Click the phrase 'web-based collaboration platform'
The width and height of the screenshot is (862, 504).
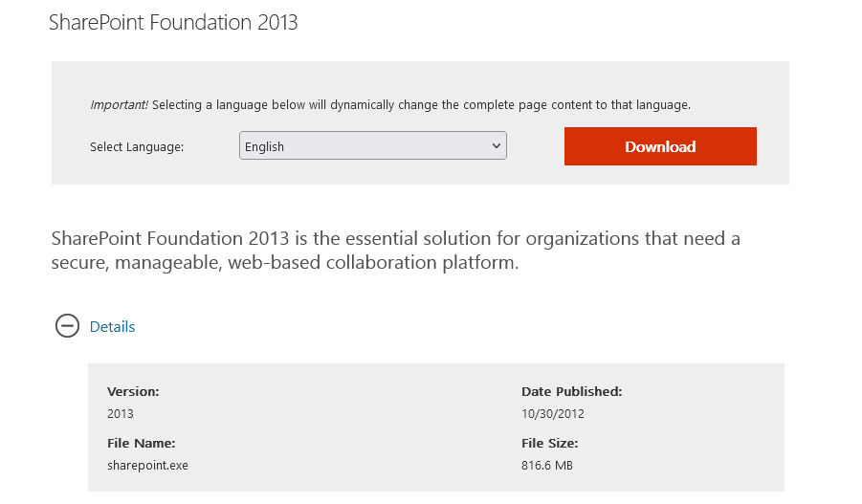point(373,263)
